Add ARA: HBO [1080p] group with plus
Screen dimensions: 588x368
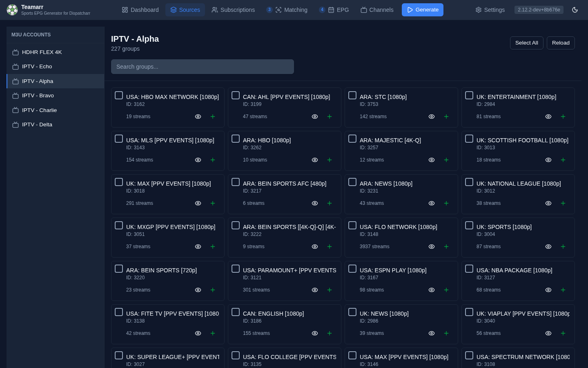click(330, 160)
